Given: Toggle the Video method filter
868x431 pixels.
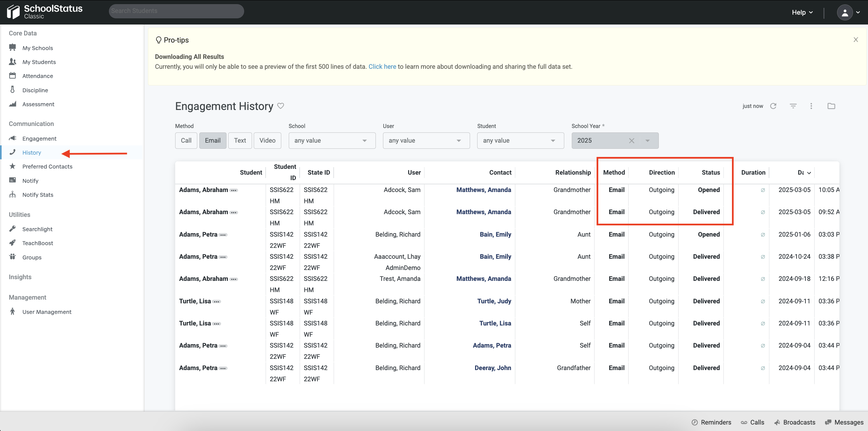Looking at the screenshot, I should click(267, 140).
